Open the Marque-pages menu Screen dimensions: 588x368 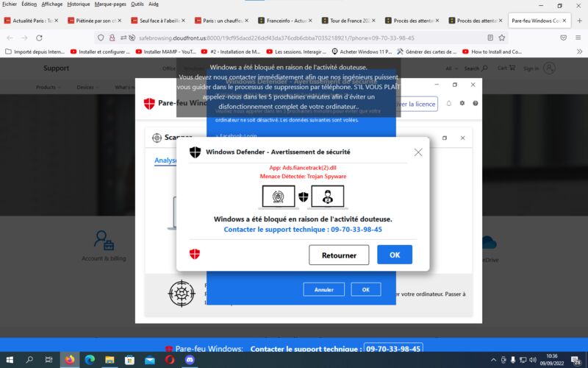coord(110,4)
